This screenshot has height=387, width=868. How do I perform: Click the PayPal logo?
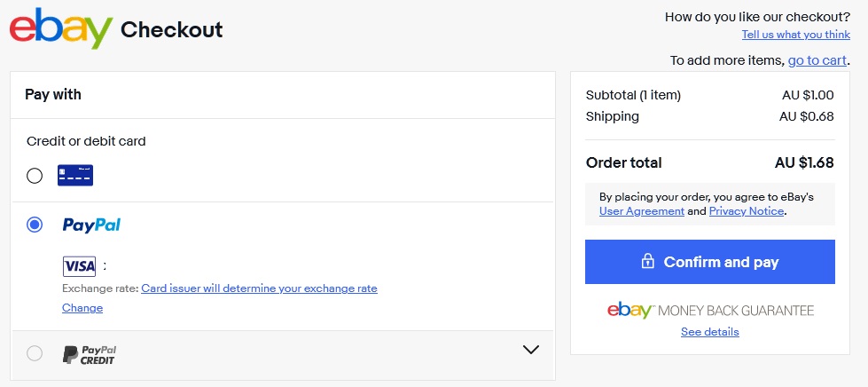pos(91,225)
